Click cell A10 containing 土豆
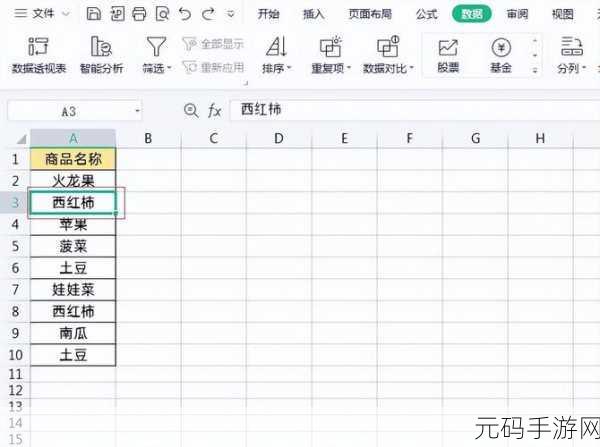Viewport: 600px width, 447px height. coord(73,355)
